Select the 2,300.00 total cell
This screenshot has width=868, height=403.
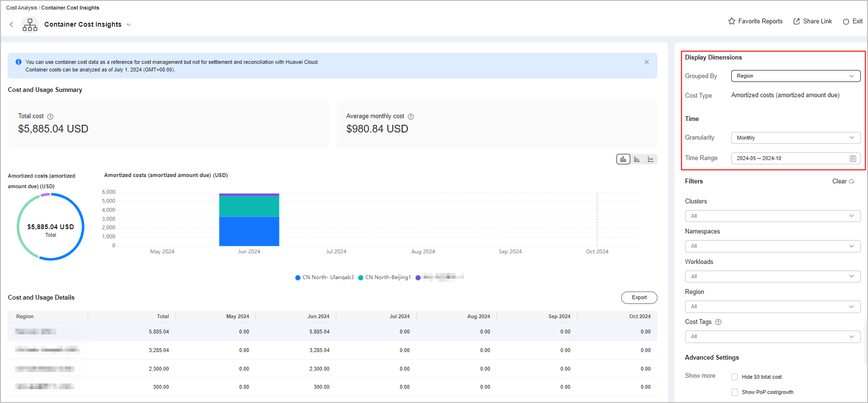click(159, 369)
